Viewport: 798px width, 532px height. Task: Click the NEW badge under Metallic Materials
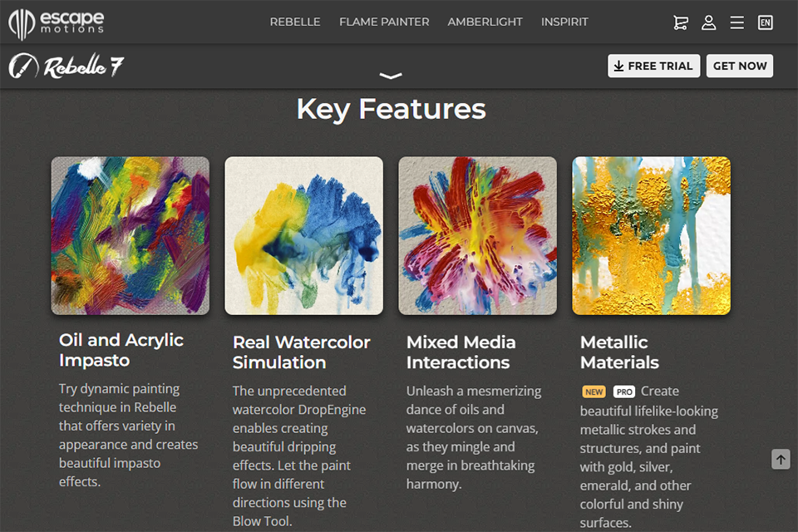point(594,392)
